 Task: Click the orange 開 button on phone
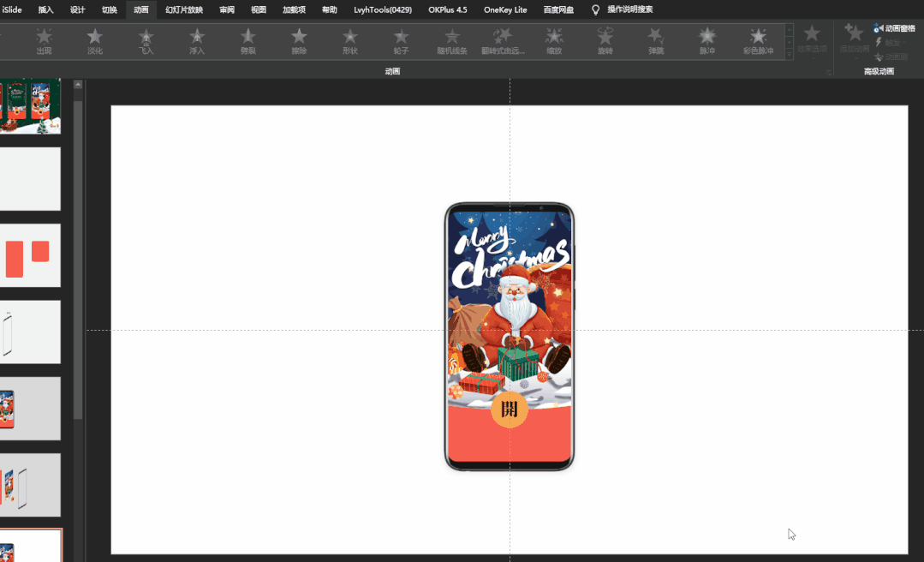[x=510, y=408]
